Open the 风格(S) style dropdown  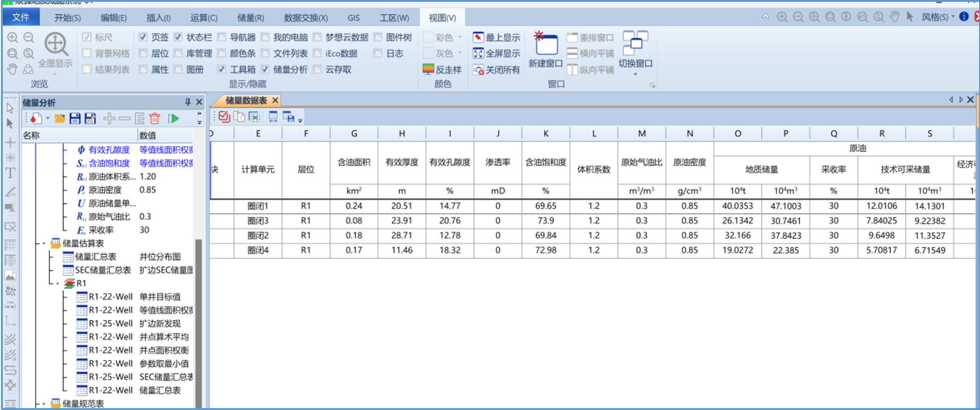[938, 17]
